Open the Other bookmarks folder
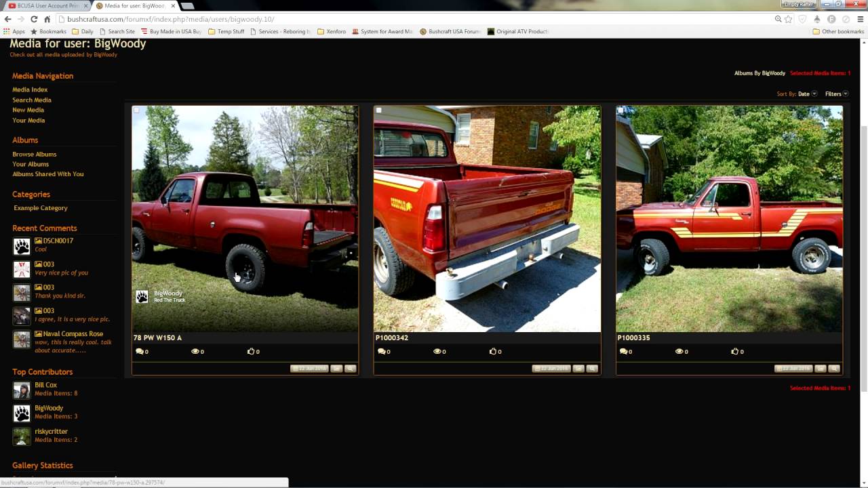 (x=837, y=31)
